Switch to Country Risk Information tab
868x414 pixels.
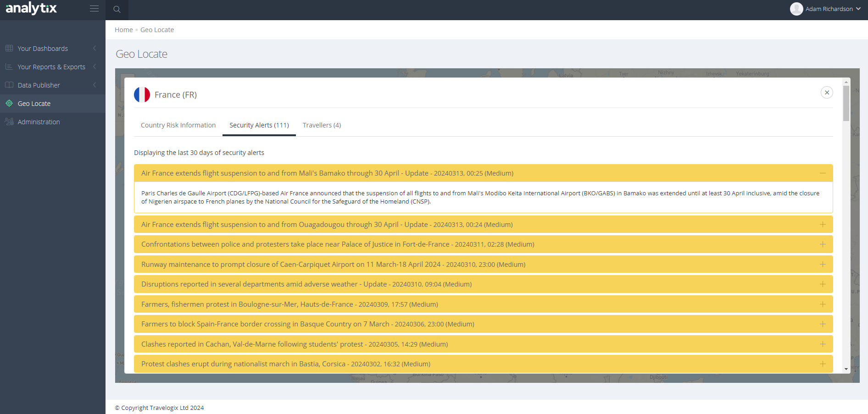coord(178,125)
